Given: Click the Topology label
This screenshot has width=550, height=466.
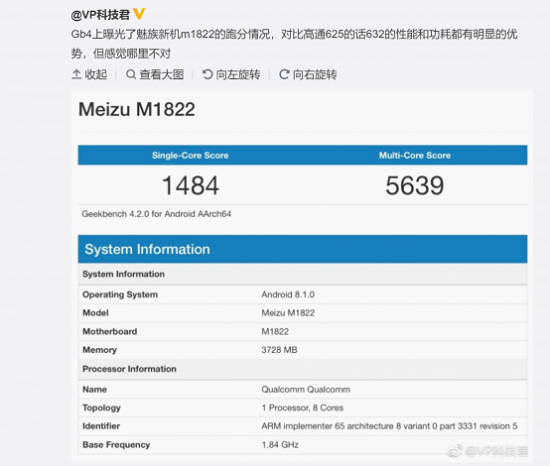Looking at the screenshot, I should point(102,408).
